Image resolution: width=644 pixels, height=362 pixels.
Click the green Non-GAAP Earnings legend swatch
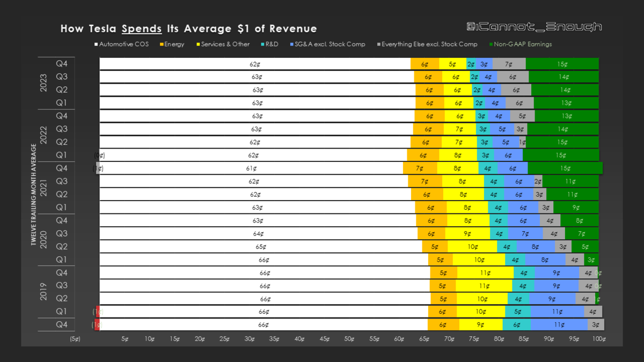[x=492, y=45]
